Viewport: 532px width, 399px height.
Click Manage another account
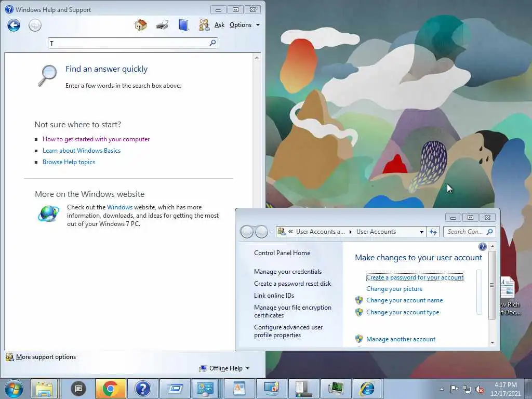point(401,339)
